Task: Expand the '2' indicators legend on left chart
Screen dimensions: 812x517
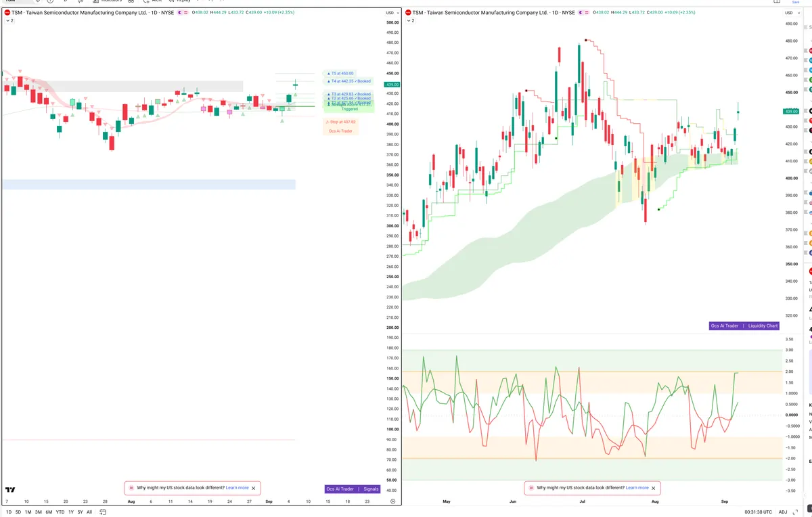Action: click(9, 21)
